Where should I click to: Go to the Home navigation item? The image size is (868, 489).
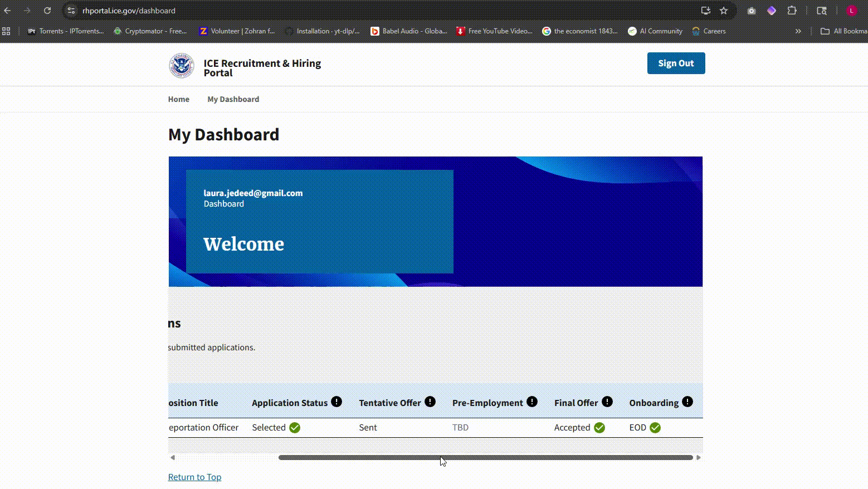point(179,99)
